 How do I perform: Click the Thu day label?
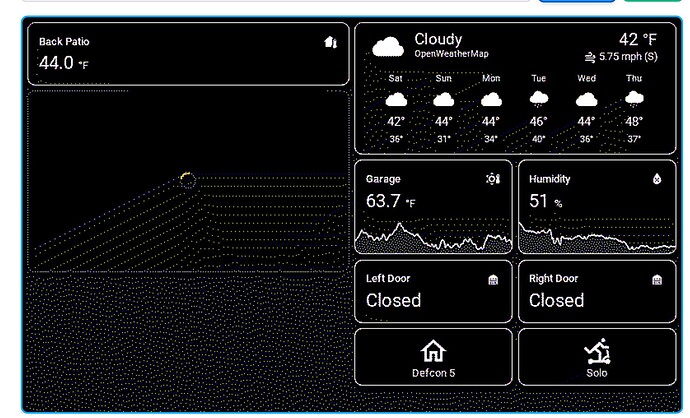point(634,78)
